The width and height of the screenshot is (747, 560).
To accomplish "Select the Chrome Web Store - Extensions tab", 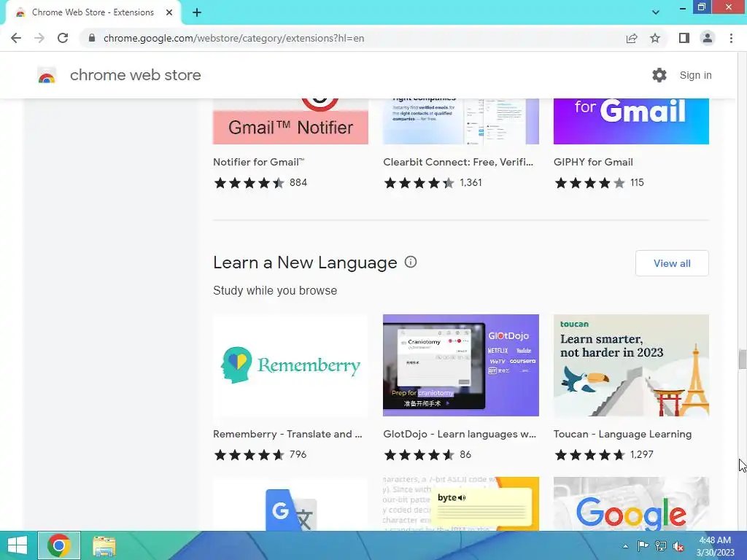I will point(93,12).
